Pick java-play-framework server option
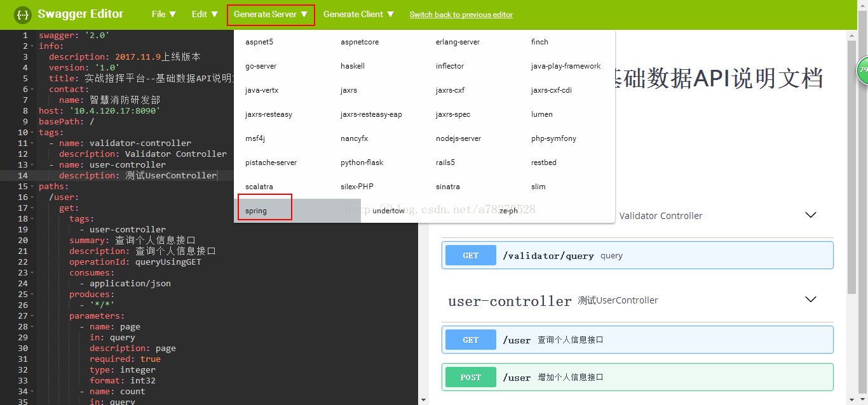This screenshot has width=868, height=405. click(x=566, y=66)
